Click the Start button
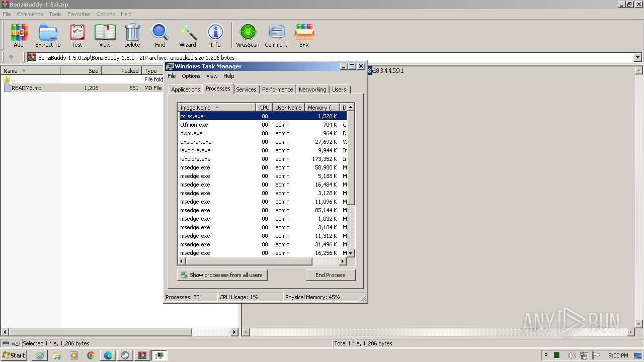The image size is (644, 362). pyautogui.click(x=14, y=355)
